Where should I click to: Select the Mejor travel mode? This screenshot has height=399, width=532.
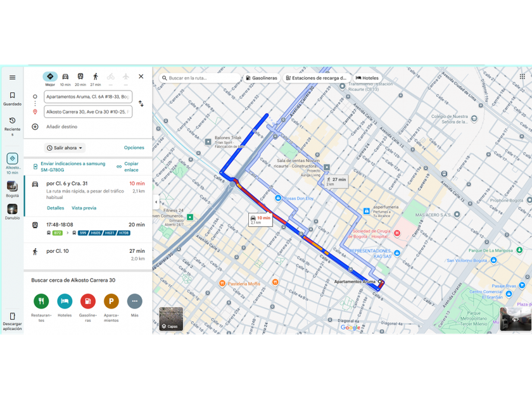[x=50, y=79]
